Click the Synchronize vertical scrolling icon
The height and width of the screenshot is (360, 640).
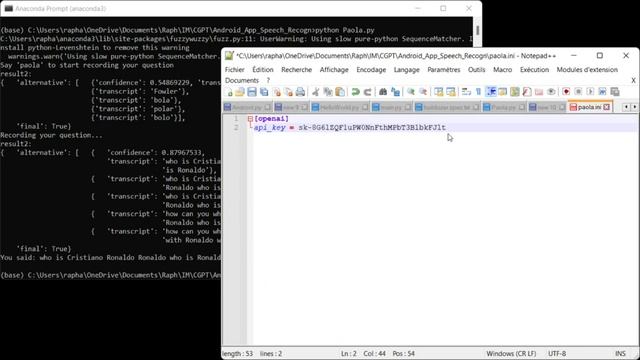[439, 92]
